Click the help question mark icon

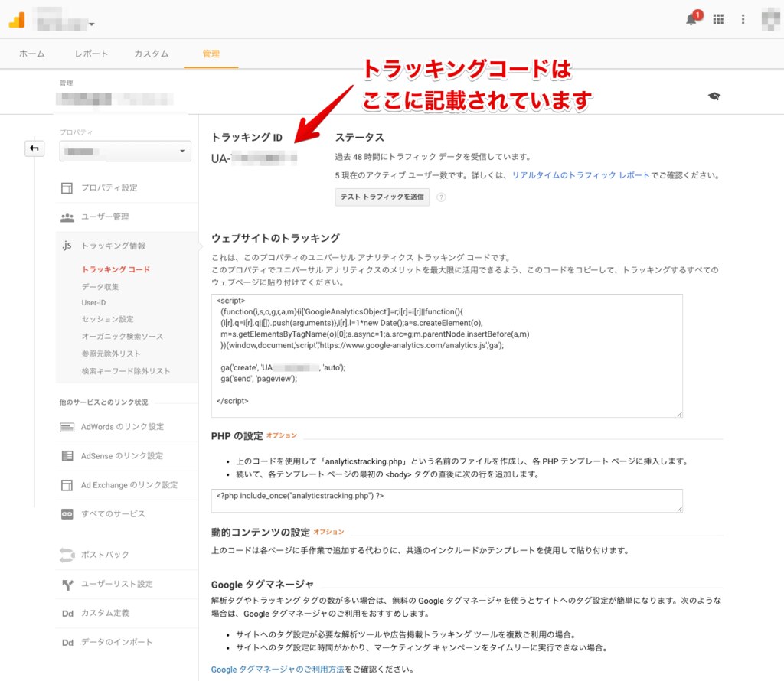441,197
